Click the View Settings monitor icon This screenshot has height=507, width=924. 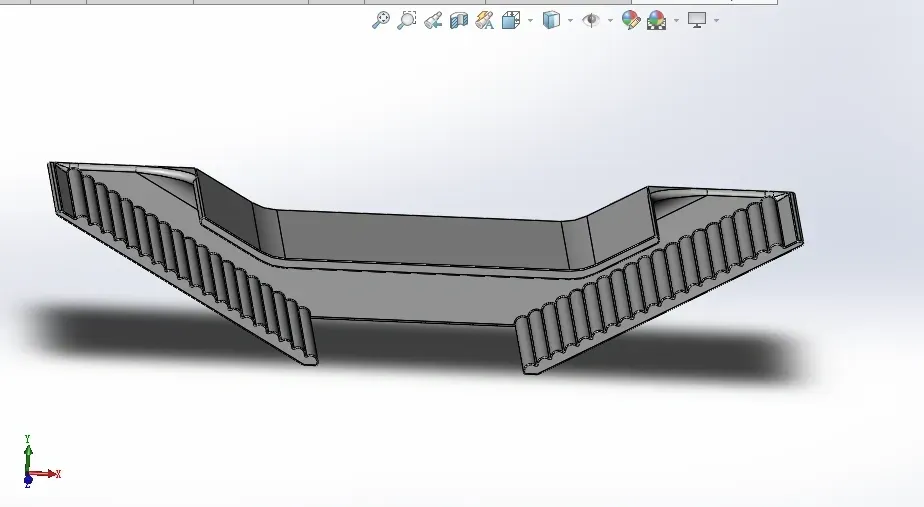pyautogui.click(x=697, y=20)
